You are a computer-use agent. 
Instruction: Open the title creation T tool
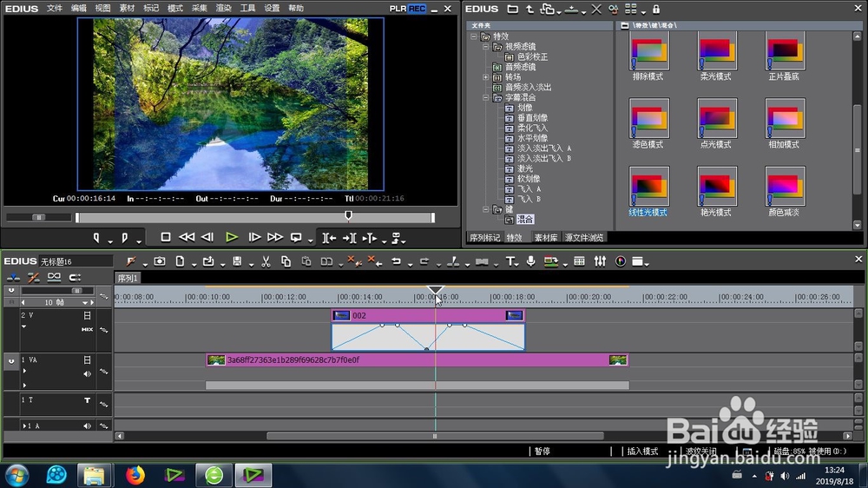tap(510, 261)
